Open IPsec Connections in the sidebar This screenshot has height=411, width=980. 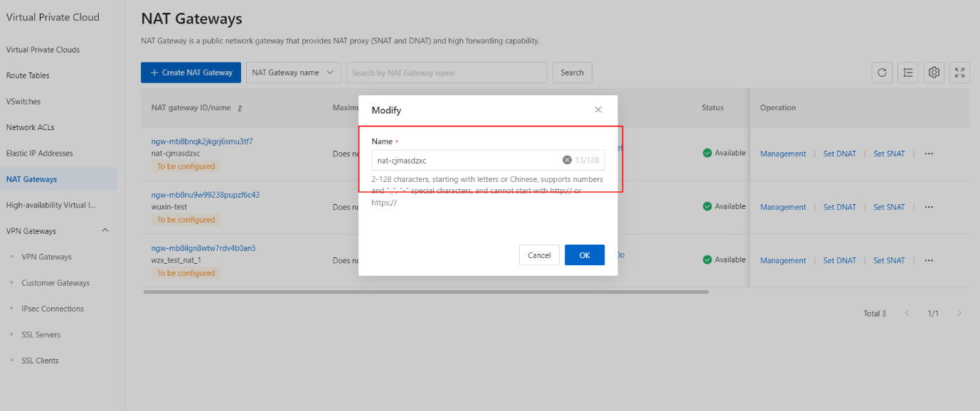tap(53, 309)
